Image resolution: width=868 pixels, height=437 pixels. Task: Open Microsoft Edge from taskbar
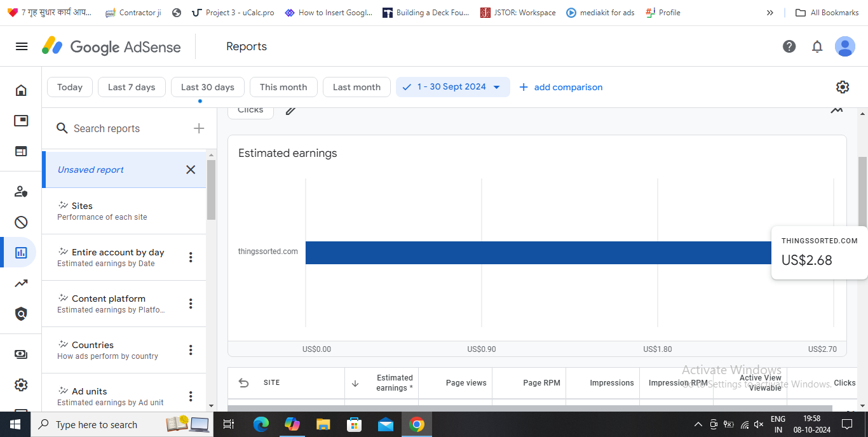[x=261, y=424]
